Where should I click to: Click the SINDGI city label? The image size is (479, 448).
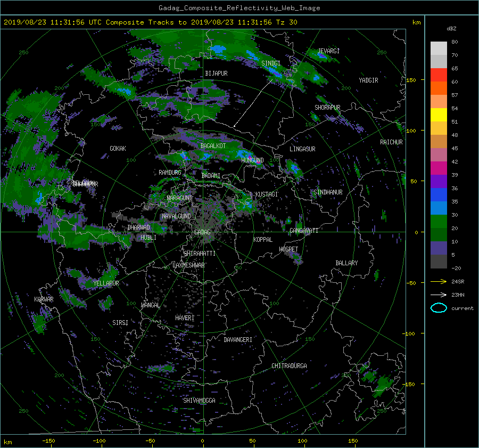pyautogui.click(x=271, y=63)
